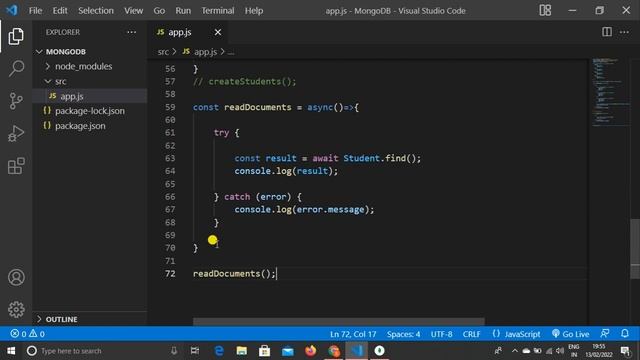Image resolution: width=640 pixels, height=360 pixels.
Task: Change file encoding UTF-8
Action: point(441,334)
